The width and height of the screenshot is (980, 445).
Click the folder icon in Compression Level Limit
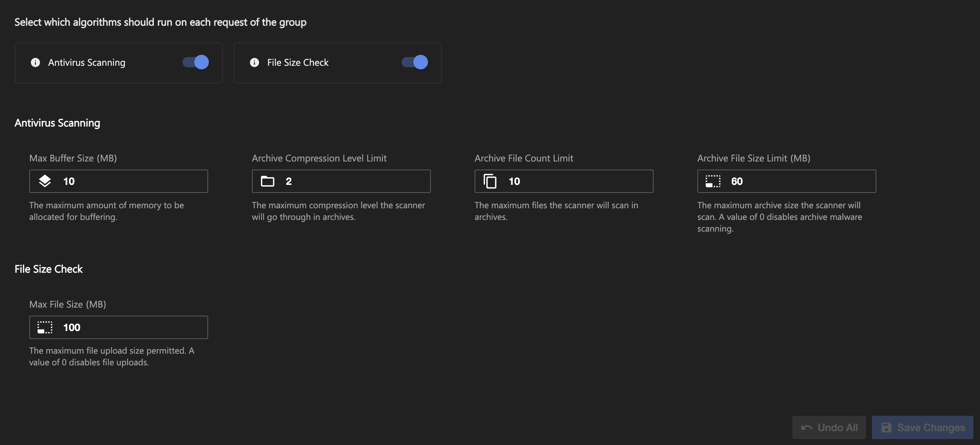pyautogui.click(x=267, y=181)
